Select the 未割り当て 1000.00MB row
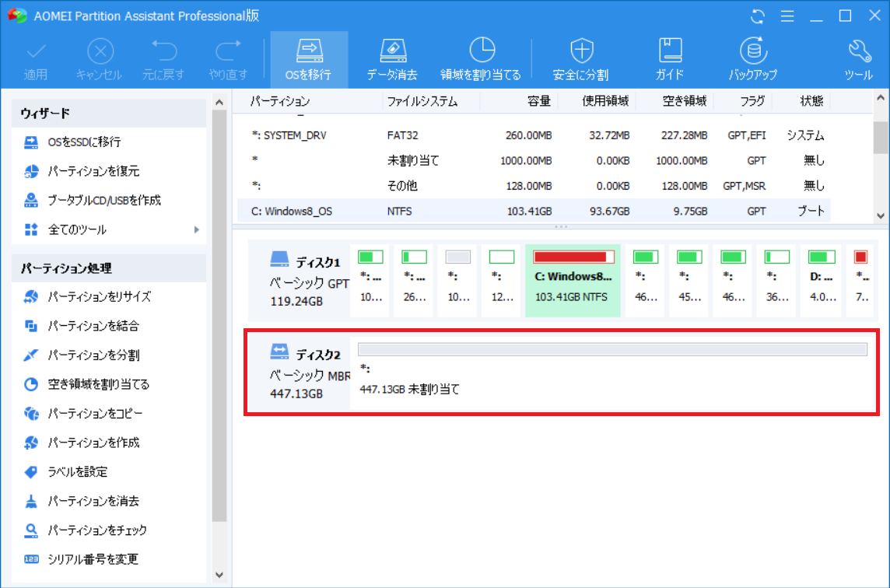Screen dimensions: 890x588 [x=534, y=161]
